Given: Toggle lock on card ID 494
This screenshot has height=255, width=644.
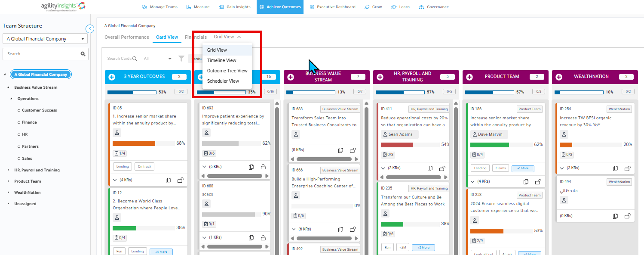Looking at the screenshot, I should (628, 216).
